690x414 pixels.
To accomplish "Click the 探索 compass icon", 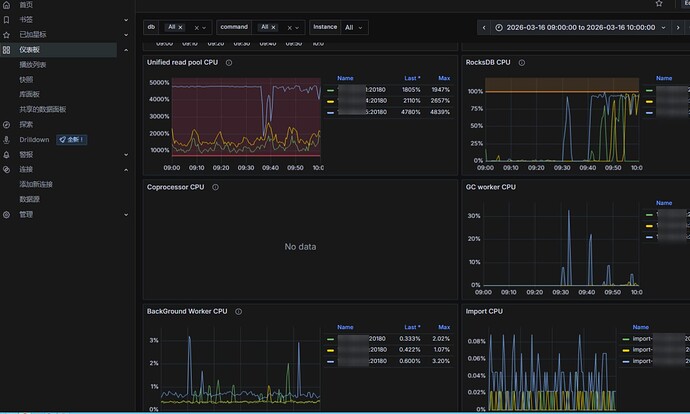I will click(6, 125).
